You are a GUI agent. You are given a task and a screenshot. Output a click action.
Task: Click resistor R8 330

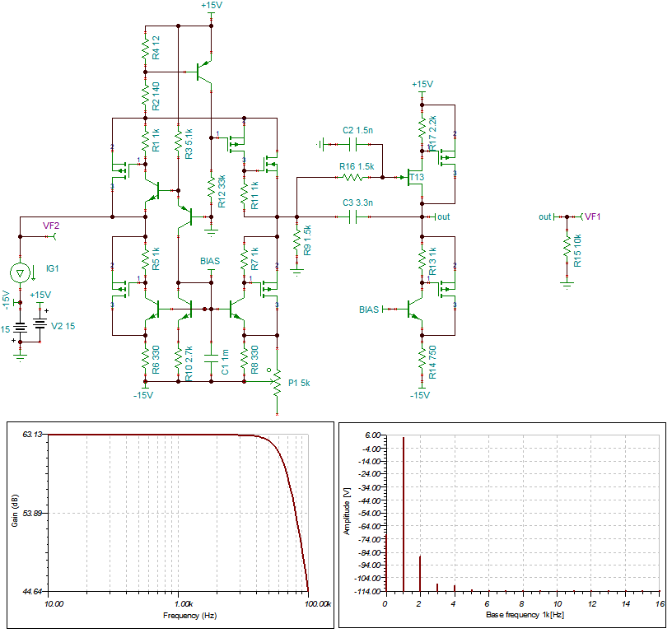(245, 359)
